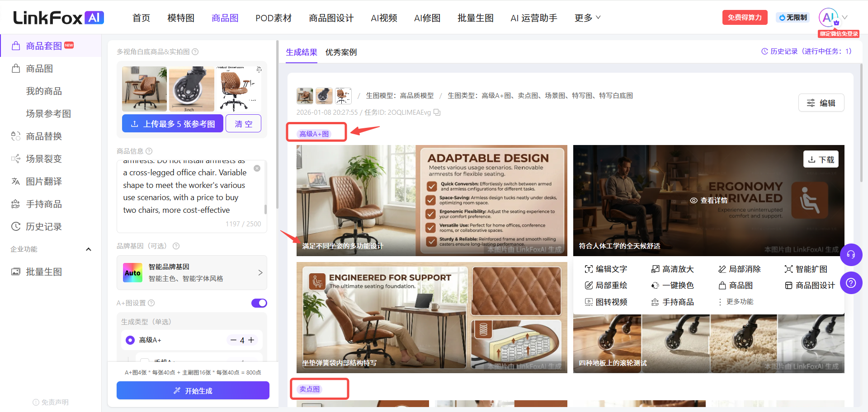Select the 高级A+ radio option
This screenshot has height=412, width=868.
point(130,340)
